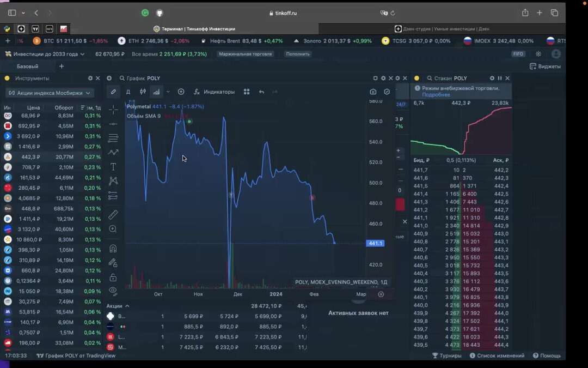
Task: Open Виджеты panel button
Action: (x=545, y=67)
